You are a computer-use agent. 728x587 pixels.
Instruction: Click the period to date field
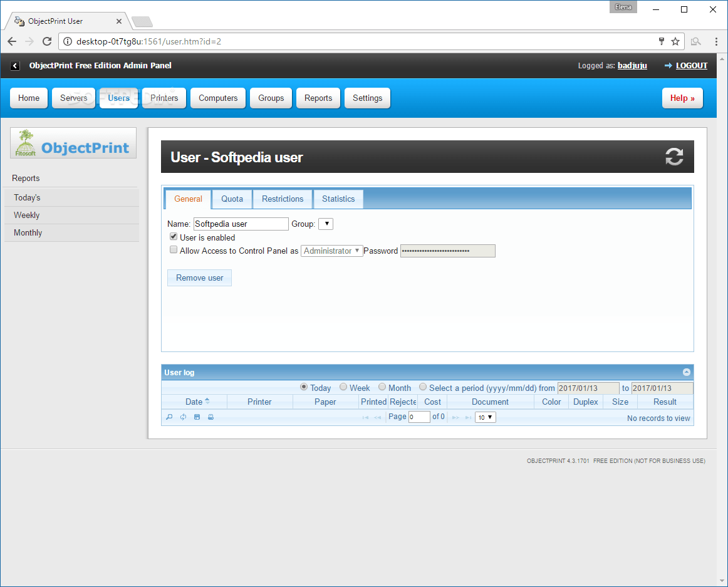click(x=662, y=388)
